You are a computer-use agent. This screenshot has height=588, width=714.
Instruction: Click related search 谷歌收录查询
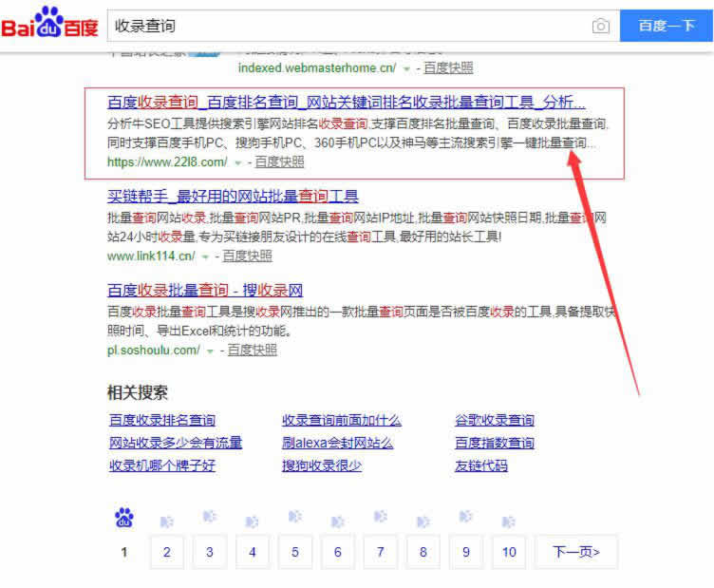[x=494, y=420]
